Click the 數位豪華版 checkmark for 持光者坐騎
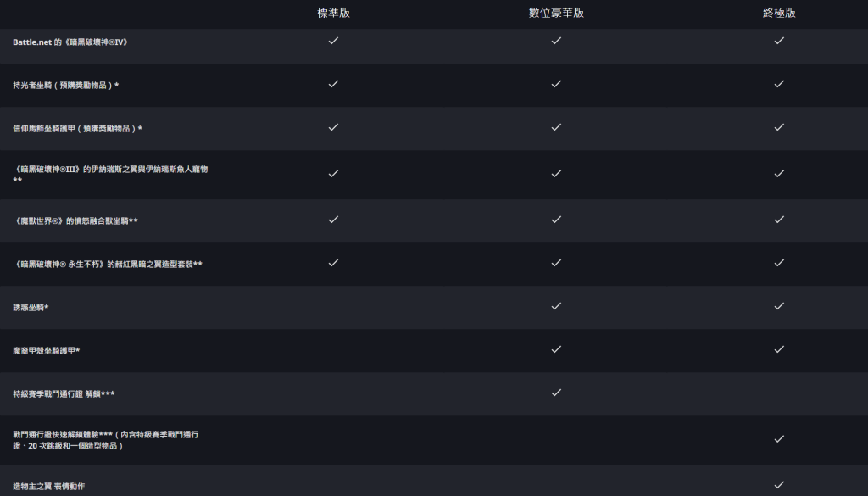The width and height of the screenshot is (868, 496). click(556, 84)
